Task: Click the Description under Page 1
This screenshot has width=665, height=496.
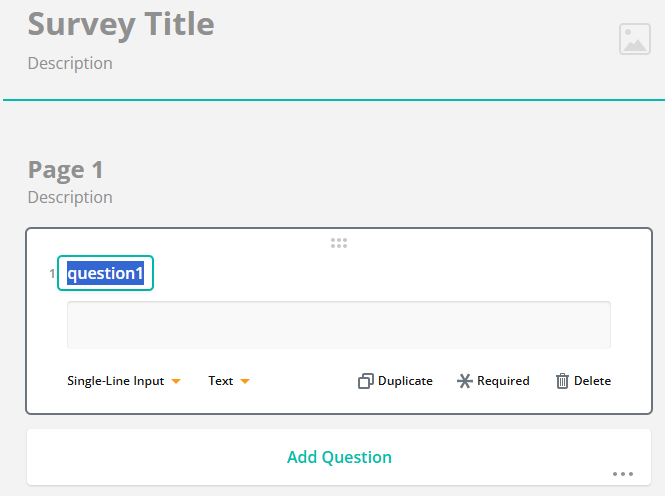Action: click(x=70, y=197)
